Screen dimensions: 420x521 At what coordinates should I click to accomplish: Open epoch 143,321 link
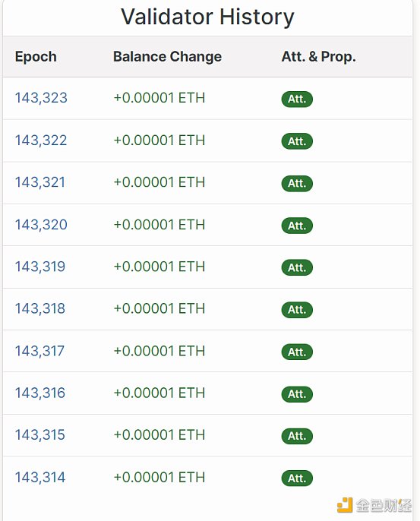40,182
